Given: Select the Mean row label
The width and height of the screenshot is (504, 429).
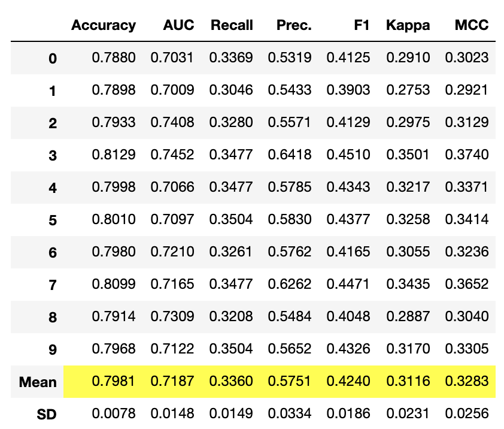Looking at the screenshot, I should pos(38,382).
